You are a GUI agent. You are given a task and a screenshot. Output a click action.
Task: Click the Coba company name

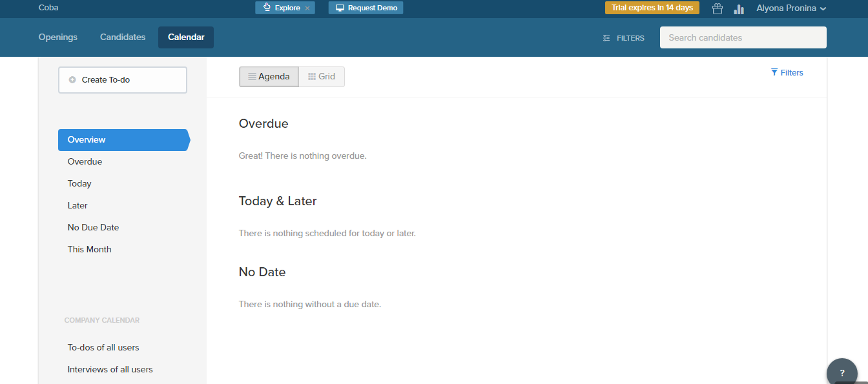(48, 8)
